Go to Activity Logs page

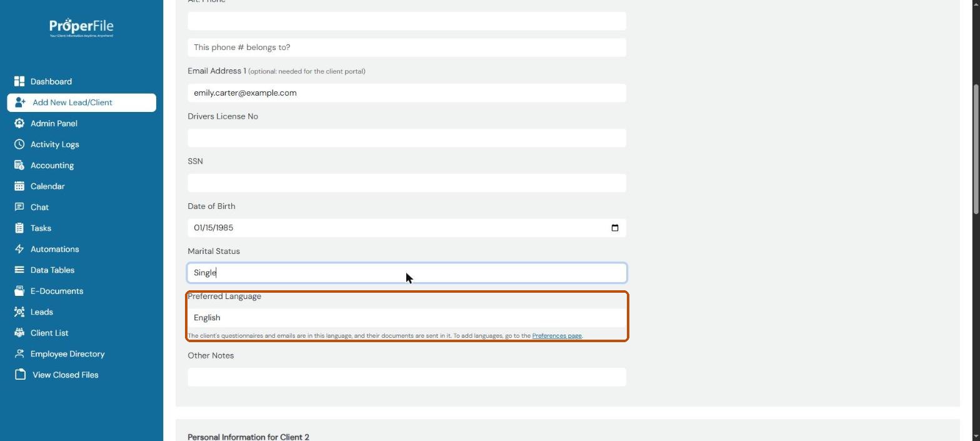(x=55, y=144)
